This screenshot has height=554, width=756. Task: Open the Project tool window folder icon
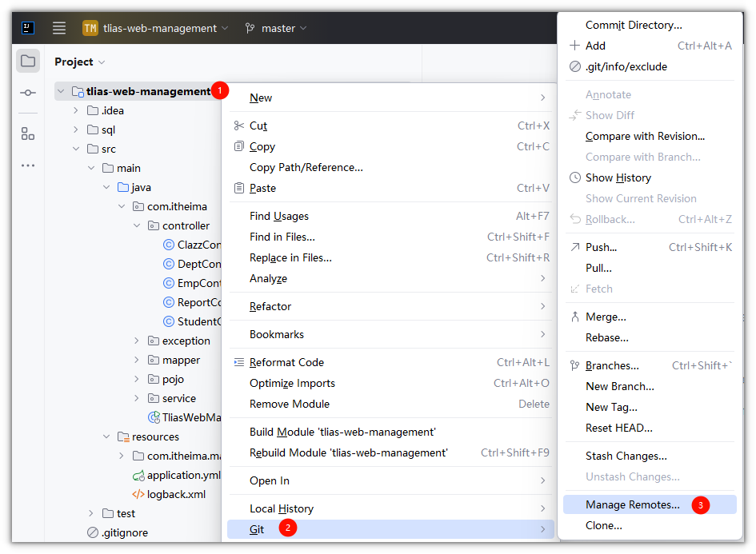click(28, 62)
